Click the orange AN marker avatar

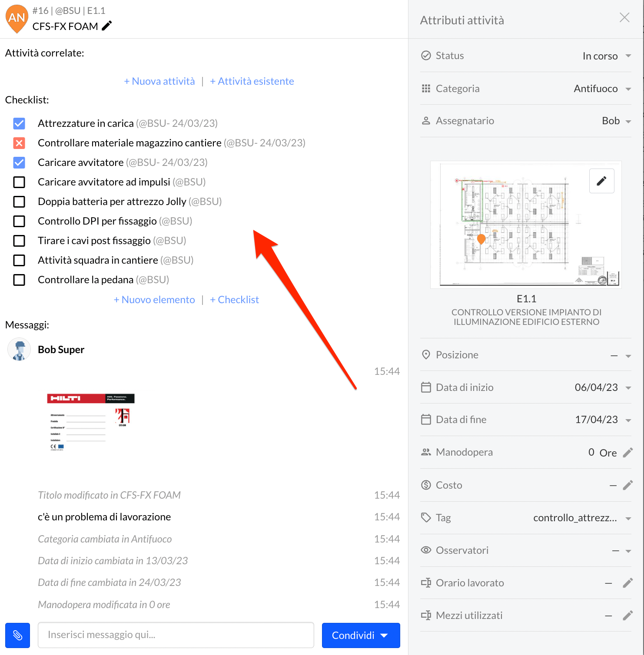pyautogui.click(x=17, y=18)
